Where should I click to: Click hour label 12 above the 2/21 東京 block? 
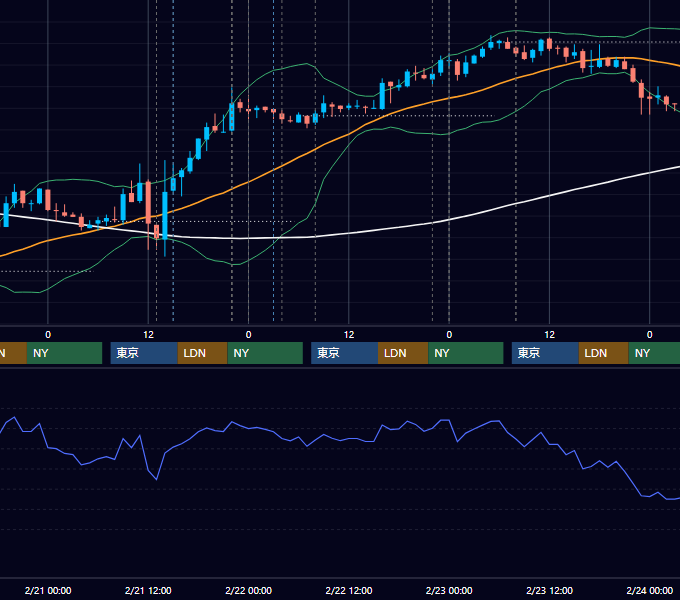[x=148, y=335]
